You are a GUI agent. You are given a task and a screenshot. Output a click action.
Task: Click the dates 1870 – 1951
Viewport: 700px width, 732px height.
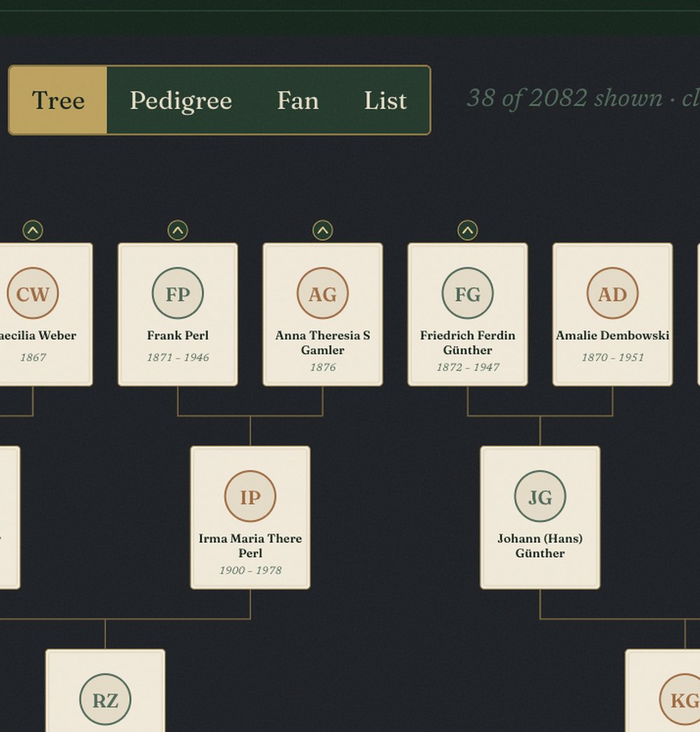tap(612, 358)
